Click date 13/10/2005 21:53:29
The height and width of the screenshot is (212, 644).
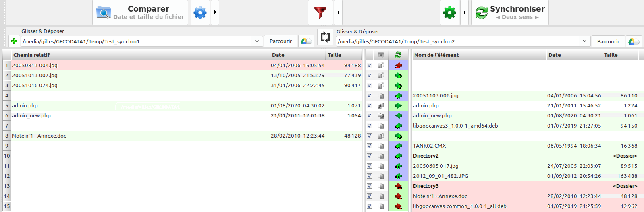[297, 75]
